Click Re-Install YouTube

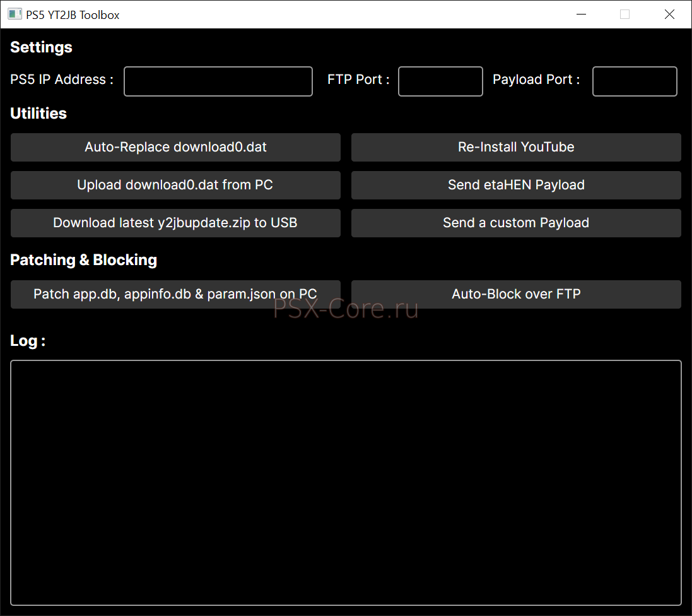click(515, 147)
